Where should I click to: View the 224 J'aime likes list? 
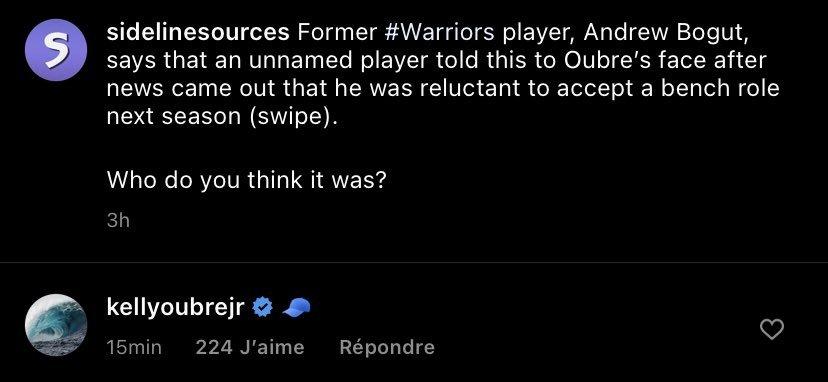[x=250, y=347]
